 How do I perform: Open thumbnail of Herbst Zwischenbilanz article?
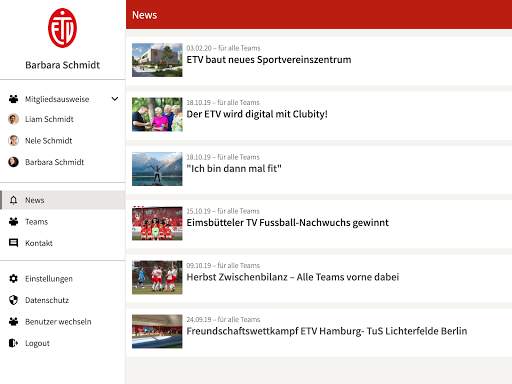click(157, 277)
